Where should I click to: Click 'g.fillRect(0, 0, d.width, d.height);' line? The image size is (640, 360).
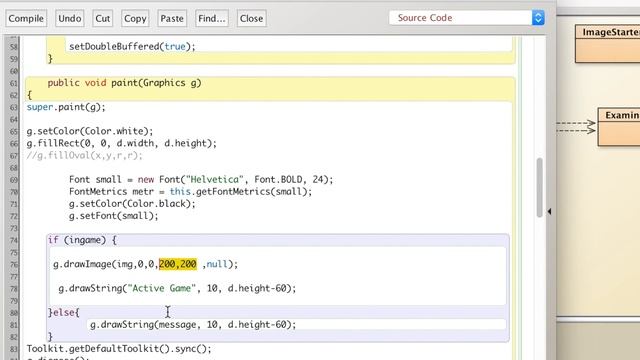pyautogui.click(x=122, y=143)
